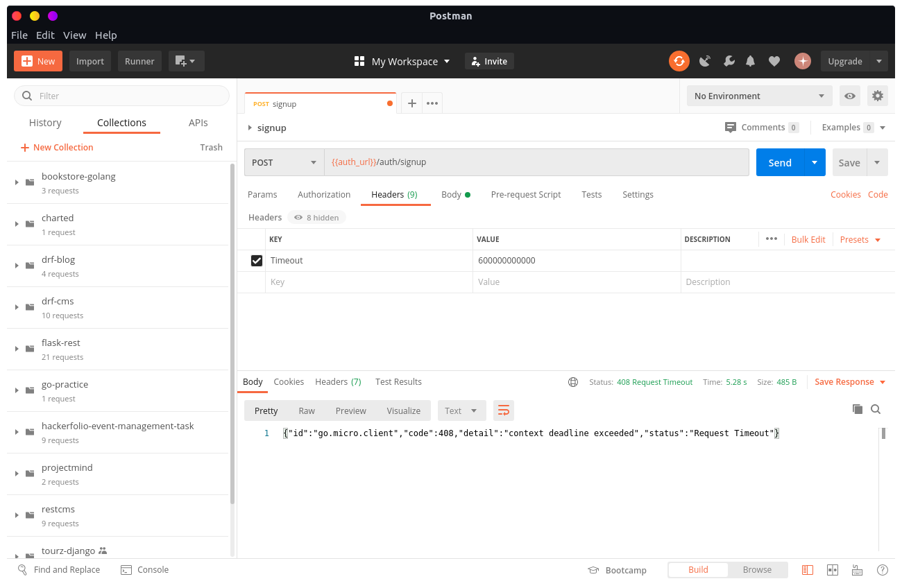Open the new window dropdown icon
Viewport: 902px width, 588px height.
coord(186,61)
